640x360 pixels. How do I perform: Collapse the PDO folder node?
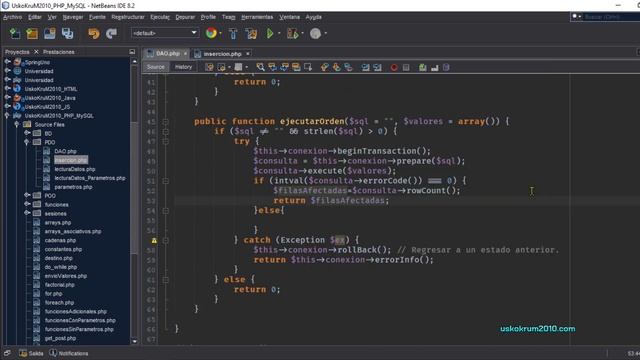(27, 142)
